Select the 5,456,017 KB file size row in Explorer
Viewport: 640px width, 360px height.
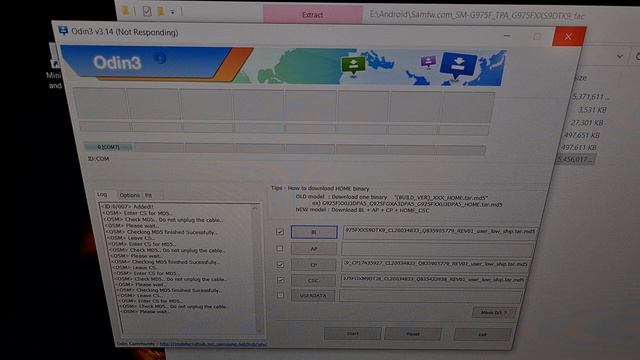(x=575, y=159)
